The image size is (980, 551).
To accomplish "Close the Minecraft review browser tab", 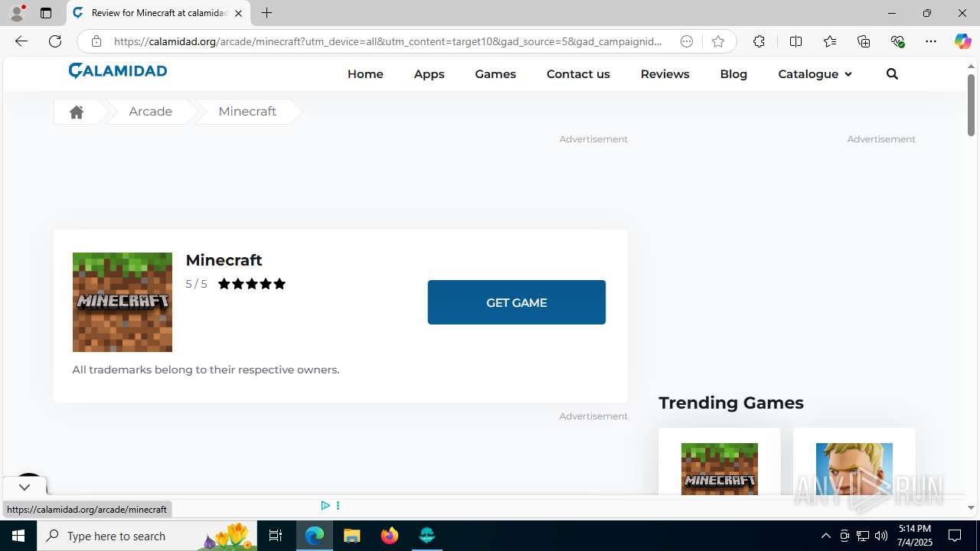I will [x=238, y=13].
